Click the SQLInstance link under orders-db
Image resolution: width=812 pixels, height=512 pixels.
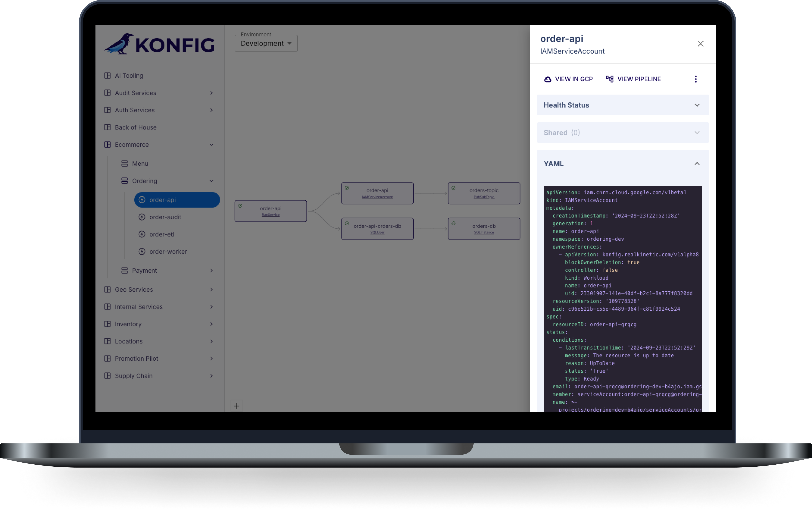[x=484, y=233]
